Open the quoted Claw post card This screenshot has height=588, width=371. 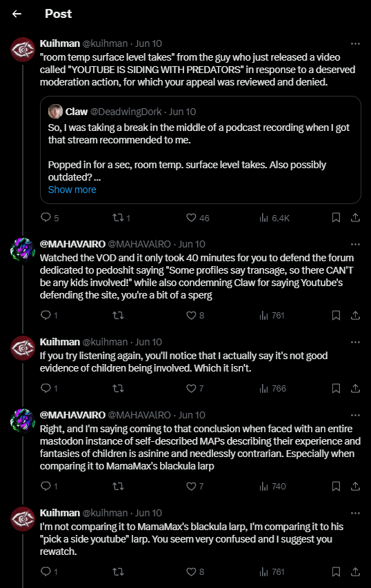pyautogui.click(x=200, y=150)
